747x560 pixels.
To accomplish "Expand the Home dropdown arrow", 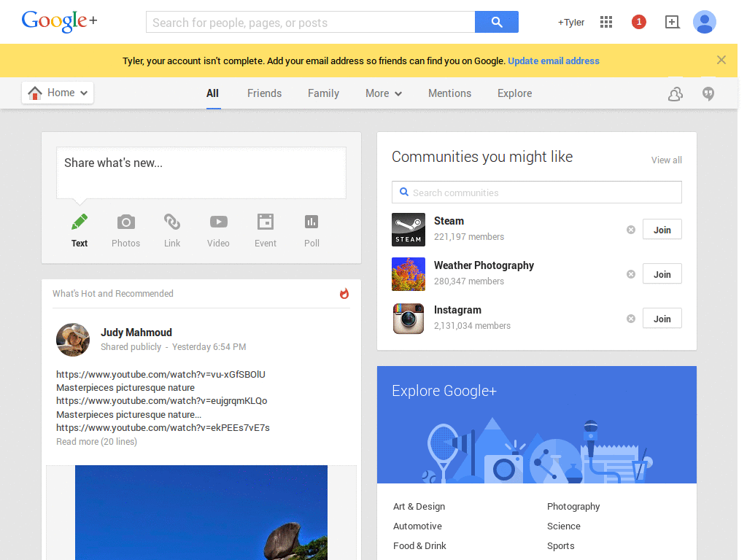I will (84, 93).
